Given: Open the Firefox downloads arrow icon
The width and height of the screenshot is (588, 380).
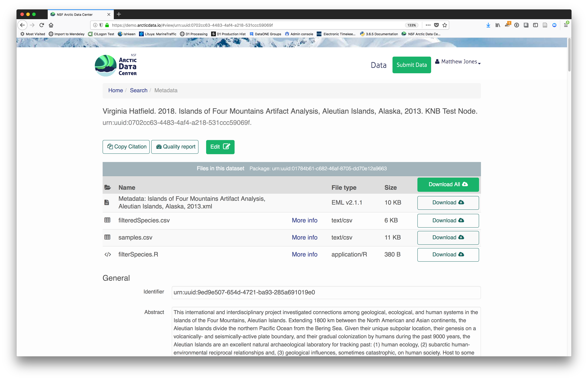Looking at the screenshot, I should [x=488, y=25].
